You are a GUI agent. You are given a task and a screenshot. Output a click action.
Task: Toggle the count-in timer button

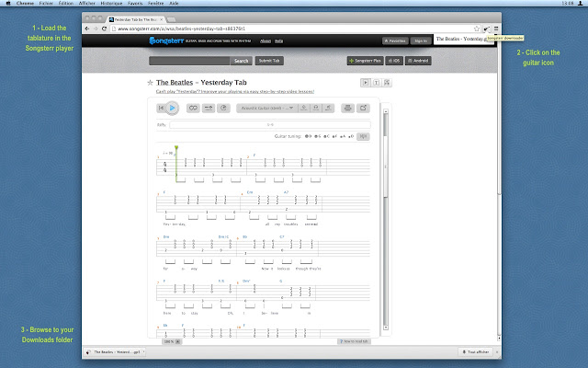pyautogui.click(x=223, y=109)
